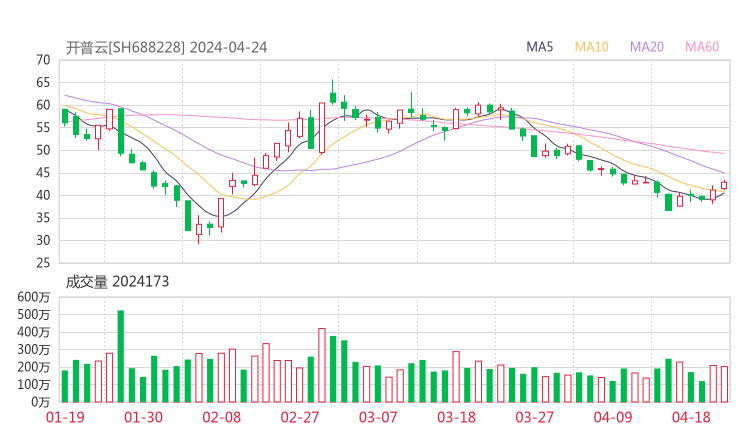Image resolution: width=740 pixels, height=440 pixels.
Task: Click the 25 price axis label
Action: tap(43, 263)
